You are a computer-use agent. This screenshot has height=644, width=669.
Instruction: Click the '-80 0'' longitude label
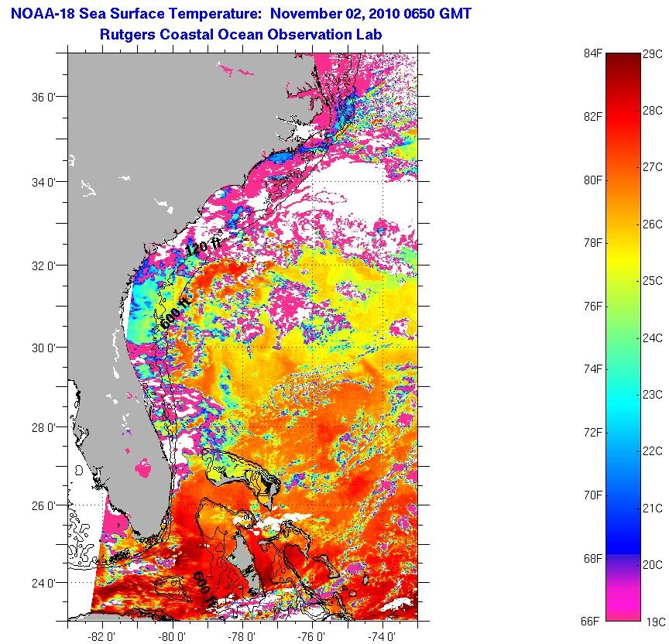[172, 637]
